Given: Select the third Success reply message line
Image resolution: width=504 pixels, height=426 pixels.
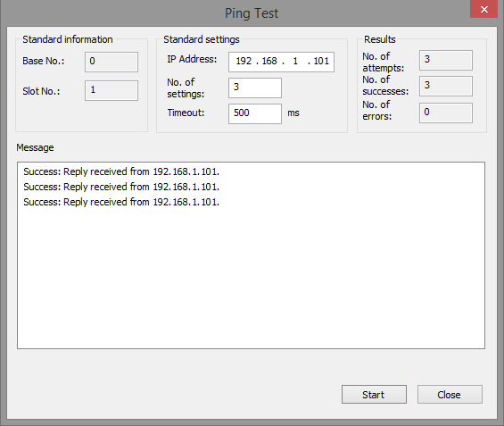Looking at the screenshot, I should click(x=121, y=202).
